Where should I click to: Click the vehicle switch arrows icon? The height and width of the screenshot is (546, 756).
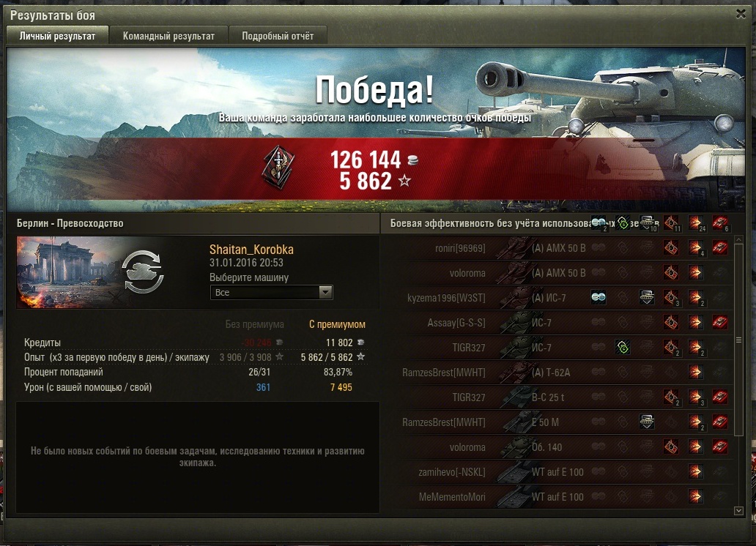point(143,272)
